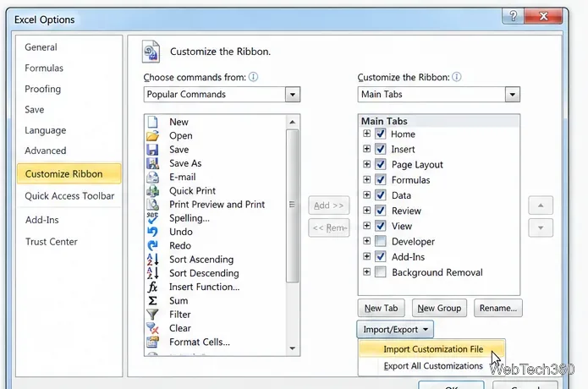Click the Sort Ascending A-Z icon
The height and width of the screenshot is (389, 588).
[x=152, y=260]
